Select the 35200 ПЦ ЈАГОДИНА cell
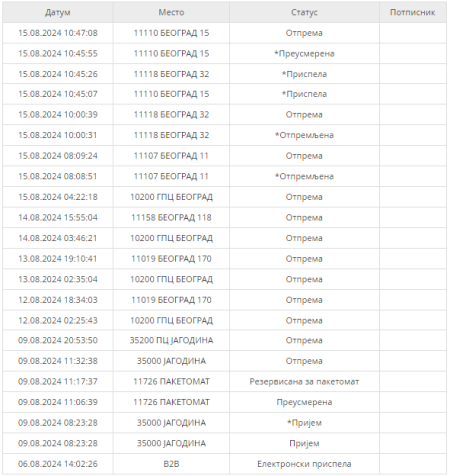The width and height of the screenshot is (450, 476). coord(171,340)
